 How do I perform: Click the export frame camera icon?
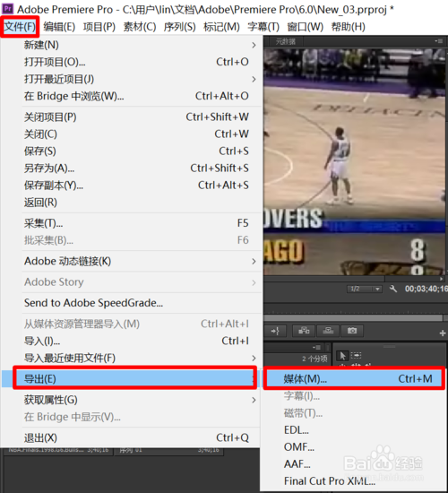[x=352, y=331]
